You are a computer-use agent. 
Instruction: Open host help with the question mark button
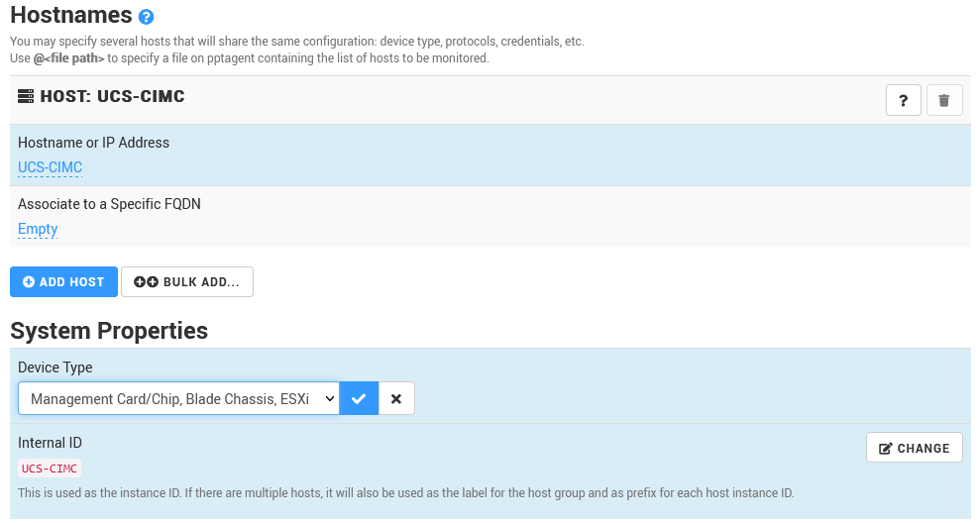tap(903, 100)
